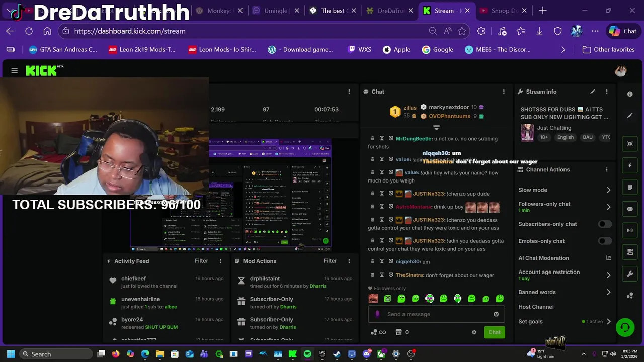Collapse the chat leaderboard arrow
Image resolution: width=644 pixels, height=362 pixels.
pyautogui.click(x=436, y=127)
